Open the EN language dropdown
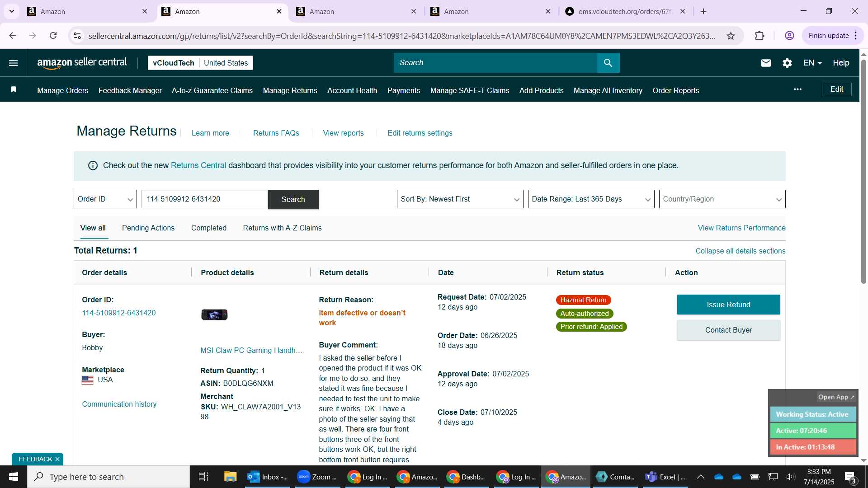This screenshot has height=488, width=868. 812,63
